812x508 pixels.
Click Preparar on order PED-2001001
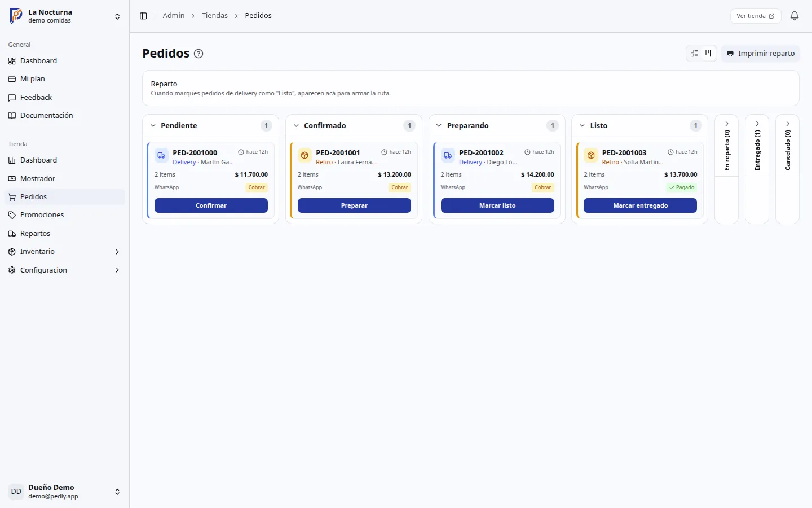354,205
